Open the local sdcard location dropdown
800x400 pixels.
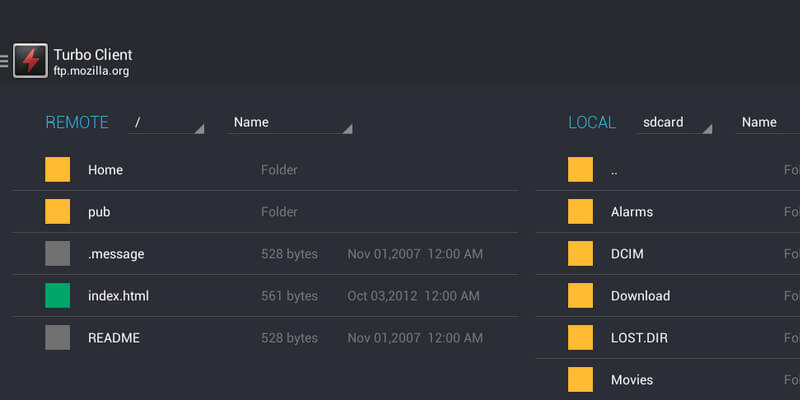tap(675, 122)
